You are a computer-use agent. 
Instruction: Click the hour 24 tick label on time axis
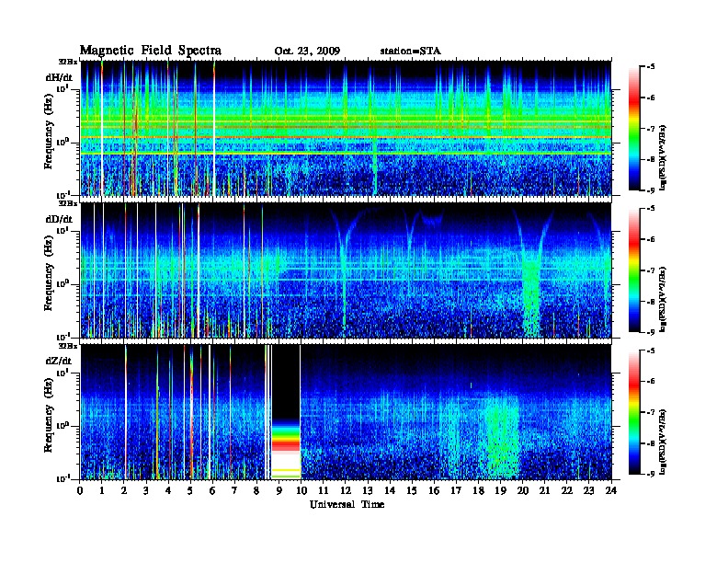[610, 490]
